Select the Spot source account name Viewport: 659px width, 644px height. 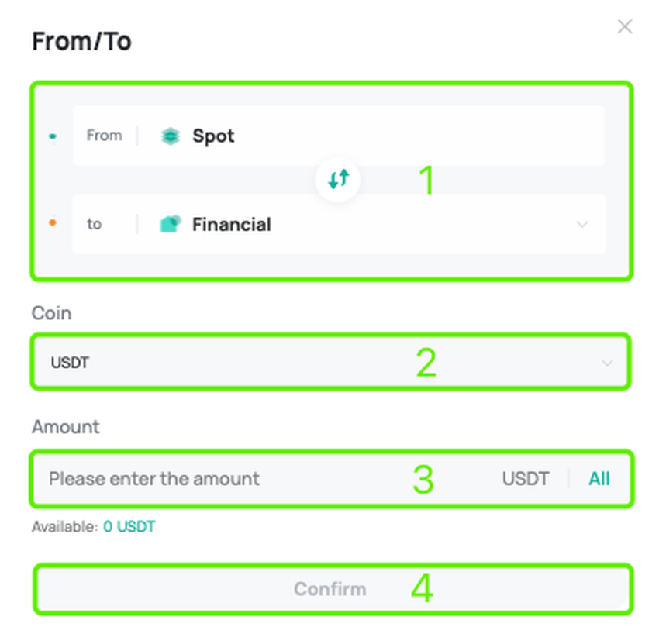(x=213, y=136)
